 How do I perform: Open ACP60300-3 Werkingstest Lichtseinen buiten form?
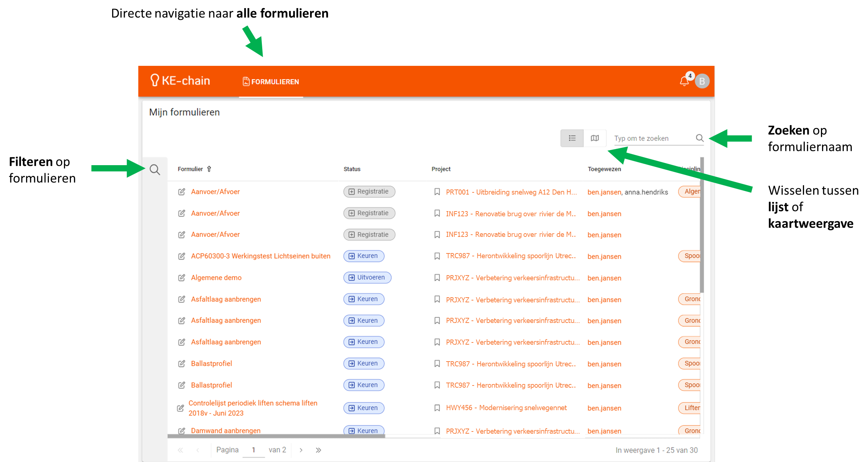260,256
